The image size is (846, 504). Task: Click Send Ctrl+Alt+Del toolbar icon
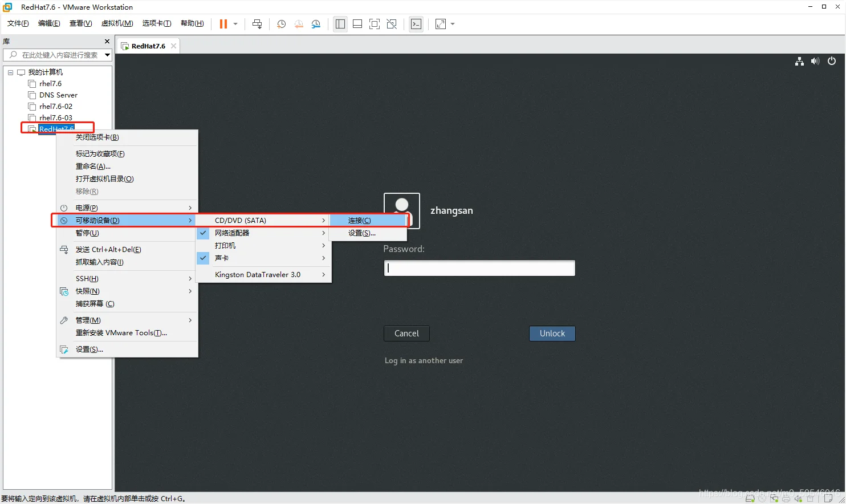257,24
